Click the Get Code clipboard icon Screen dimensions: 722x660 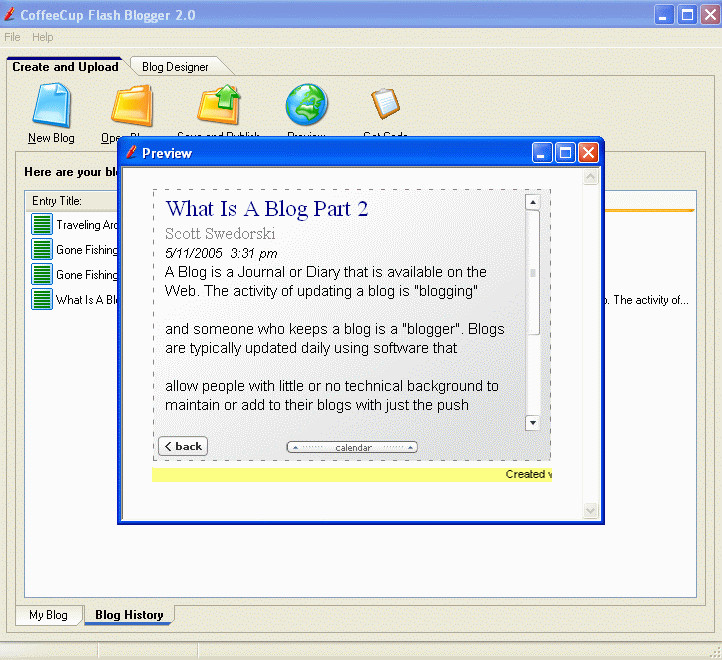tap(385, 103)
